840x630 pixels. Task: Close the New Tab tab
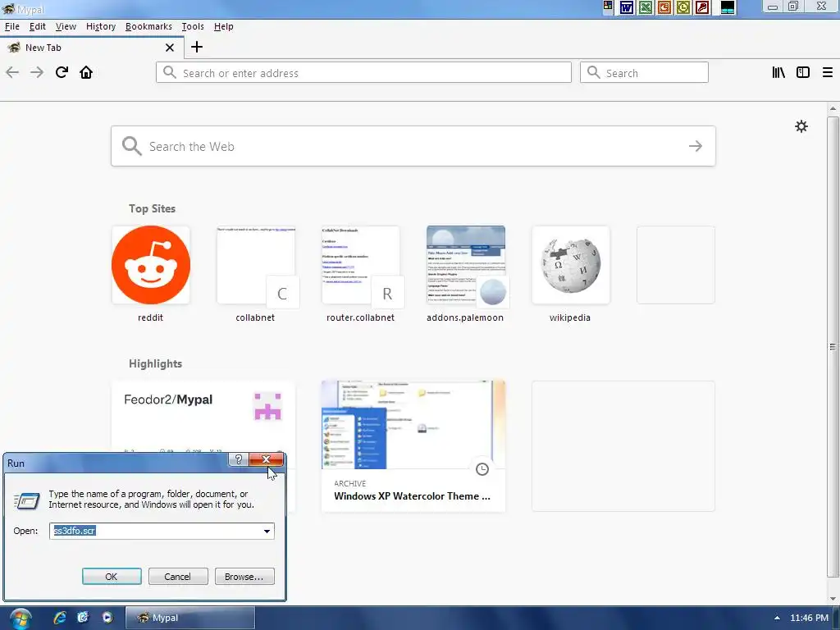pyautogui.click(x=170, y=48)
